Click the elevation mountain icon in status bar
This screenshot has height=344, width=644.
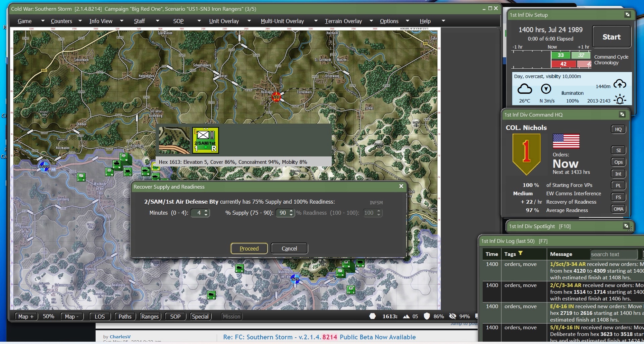pos(406,316)
